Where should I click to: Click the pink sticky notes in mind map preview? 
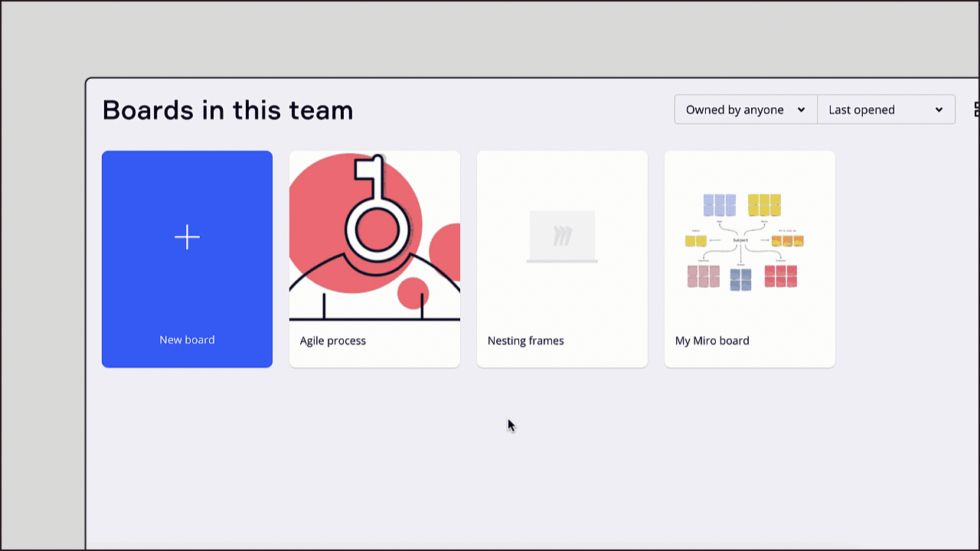tap(703, 275)
